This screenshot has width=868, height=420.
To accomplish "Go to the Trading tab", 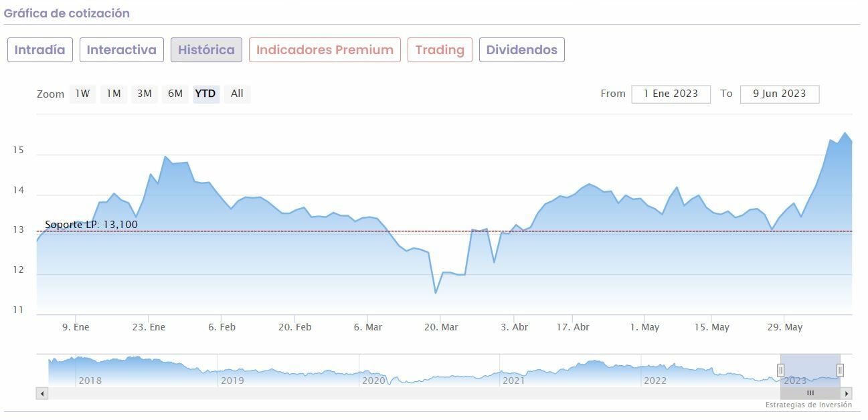I will point(440,50).
